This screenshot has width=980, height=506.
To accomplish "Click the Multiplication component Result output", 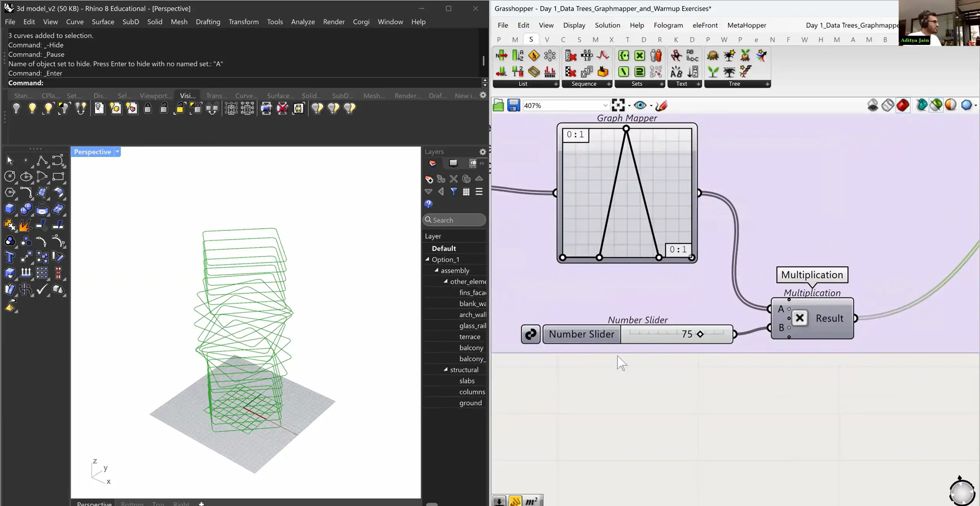I will [829, 318].
